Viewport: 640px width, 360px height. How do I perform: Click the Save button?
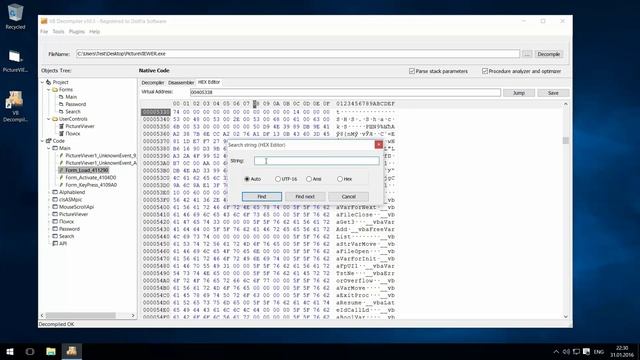553,93
